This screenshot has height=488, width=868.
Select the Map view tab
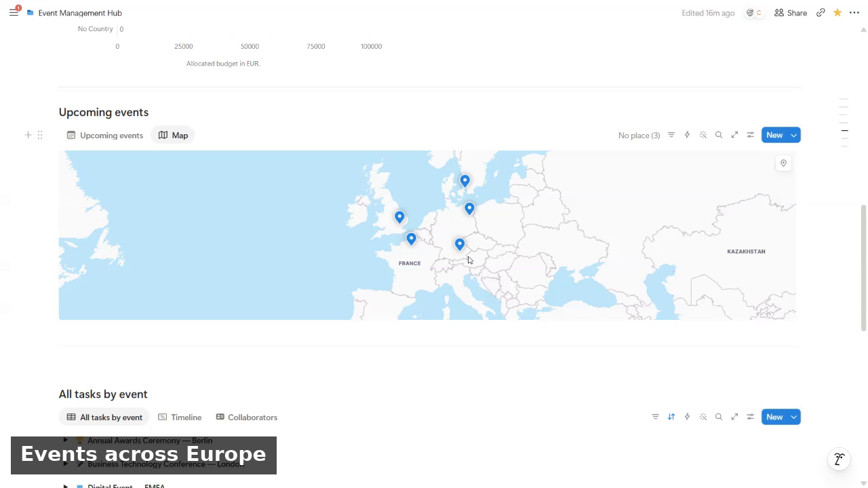[173, 135]
